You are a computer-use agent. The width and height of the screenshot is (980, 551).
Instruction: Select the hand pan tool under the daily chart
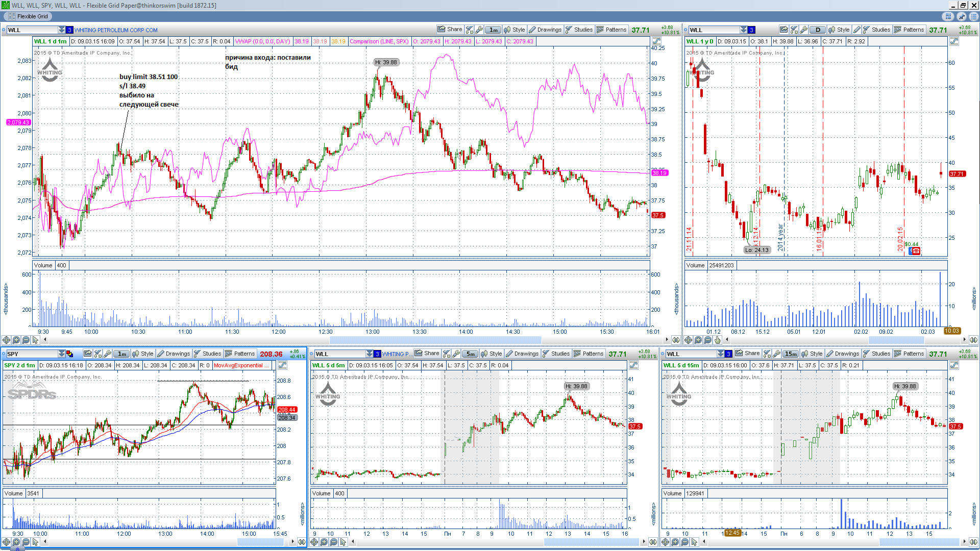coord(718,340)
